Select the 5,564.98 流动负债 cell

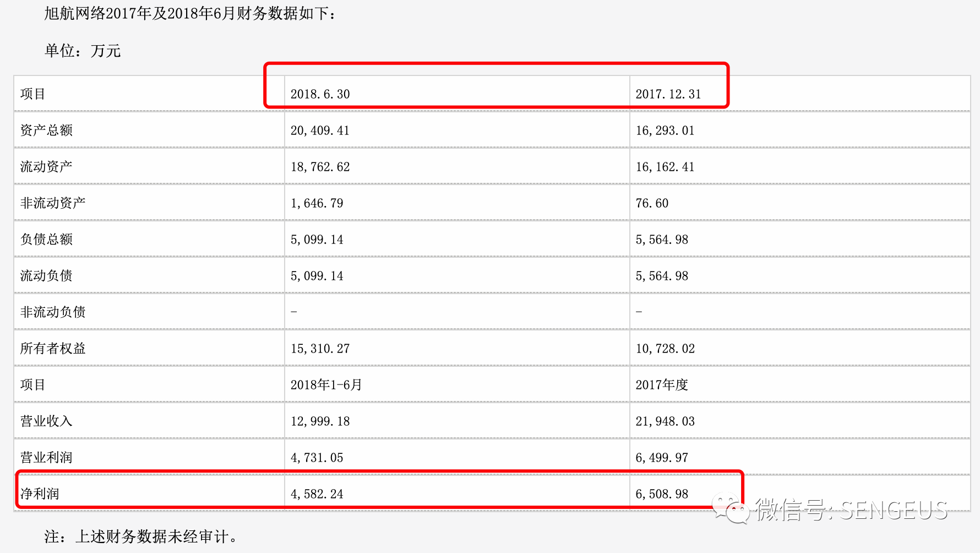point(662,276)
